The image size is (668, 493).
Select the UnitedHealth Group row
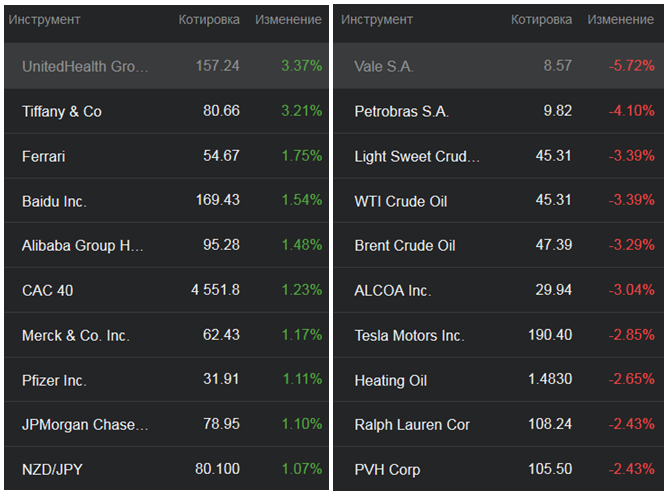coord(85,66)
